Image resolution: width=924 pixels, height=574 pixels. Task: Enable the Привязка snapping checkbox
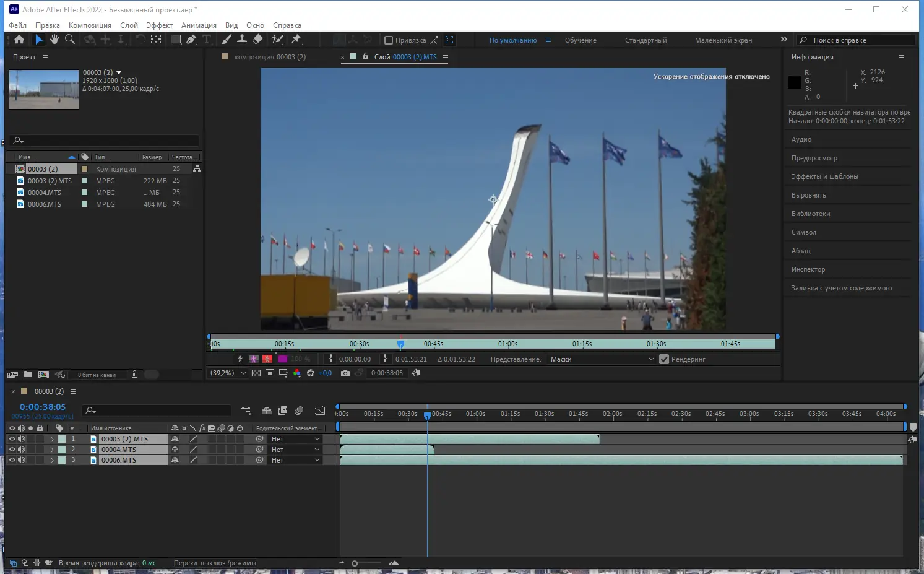(389, 40)
